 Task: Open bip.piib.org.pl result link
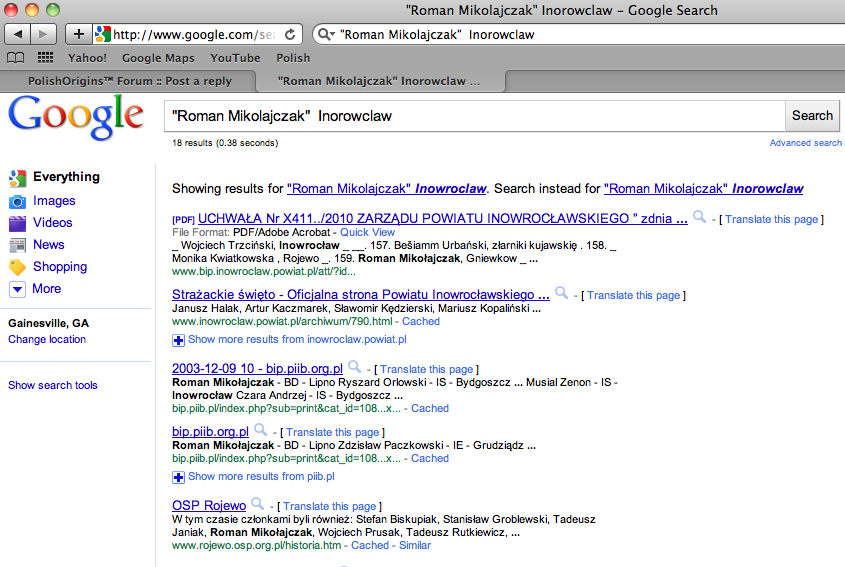pos(210,432)
